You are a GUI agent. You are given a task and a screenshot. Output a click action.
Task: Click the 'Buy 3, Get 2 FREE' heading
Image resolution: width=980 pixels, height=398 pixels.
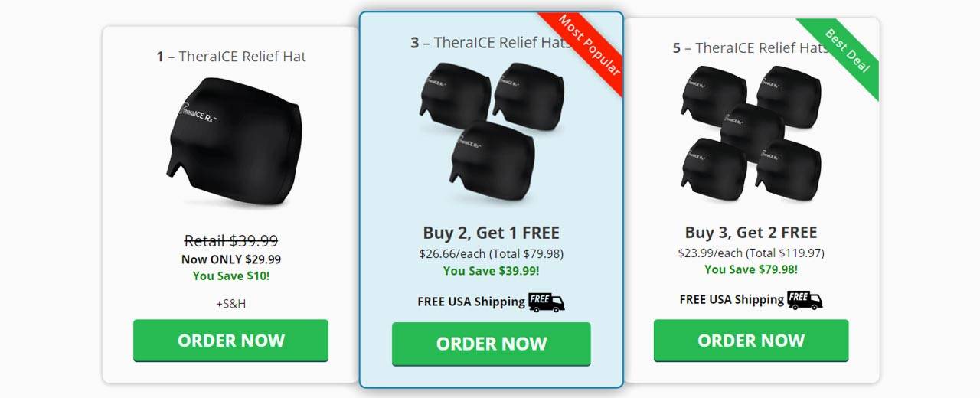coord(751,233)
